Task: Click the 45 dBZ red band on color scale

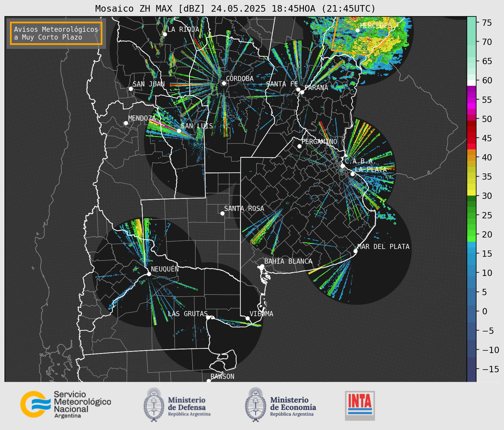Action: tap(471, 138)
